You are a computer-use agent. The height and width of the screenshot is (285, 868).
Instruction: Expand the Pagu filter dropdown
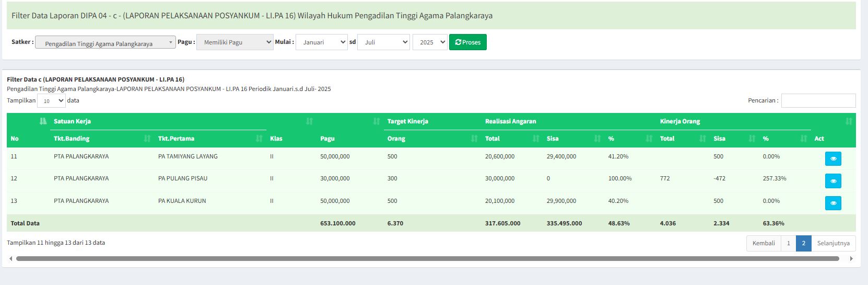[x=234, y=42]
